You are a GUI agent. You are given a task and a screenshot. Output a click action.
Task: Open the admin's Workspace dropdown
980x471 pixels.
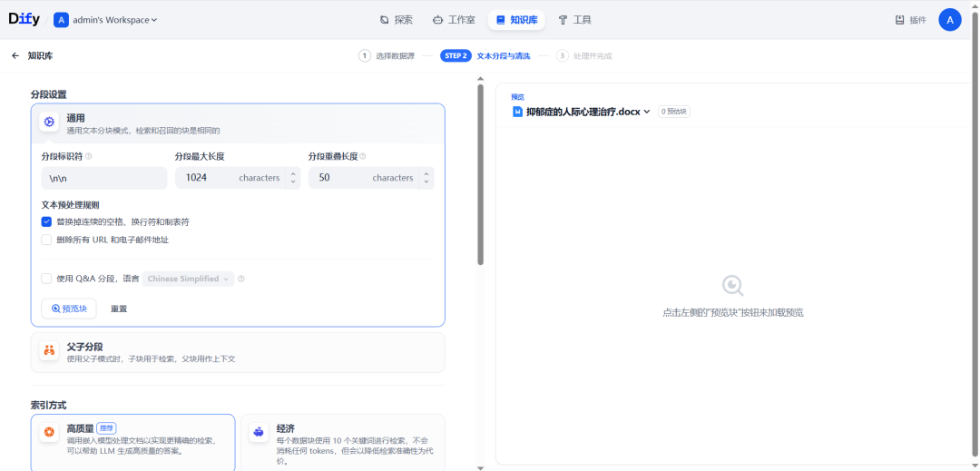pos(105,19)
